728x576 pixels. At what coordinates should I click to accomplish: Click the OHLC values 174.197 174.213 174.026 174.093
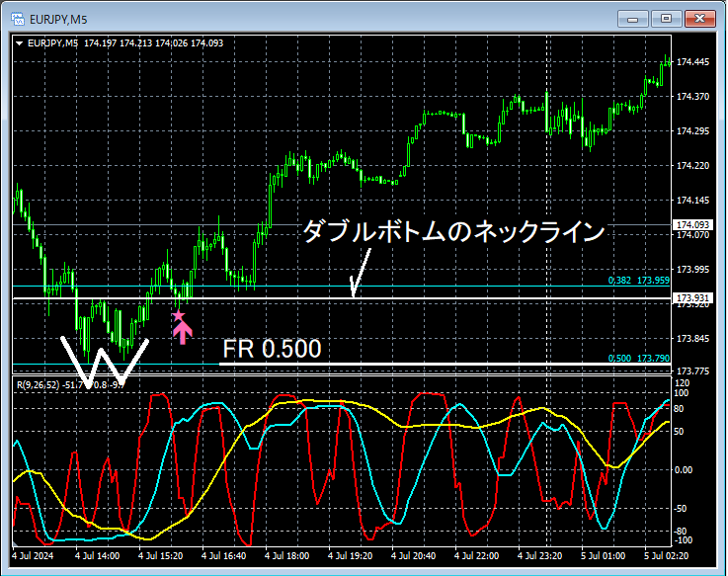point(154,43)
